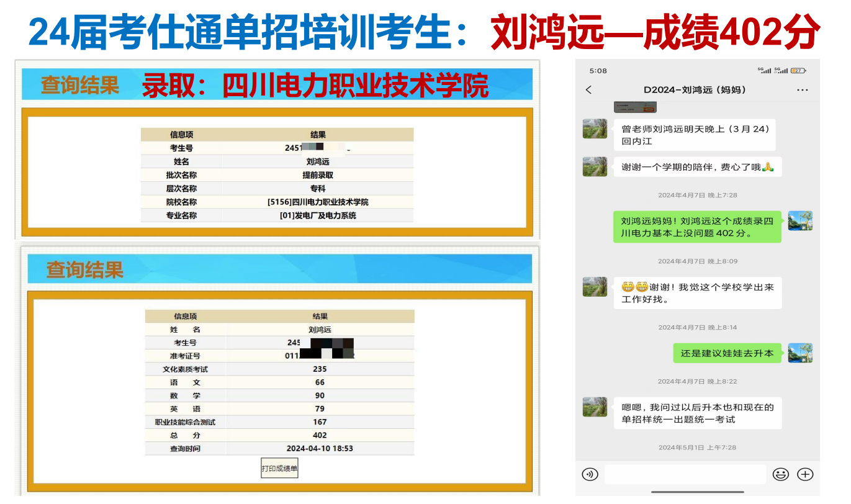
Task: Open avatar beside the 刘鸿远妈妈 green message
Action: tap(800, 221)
